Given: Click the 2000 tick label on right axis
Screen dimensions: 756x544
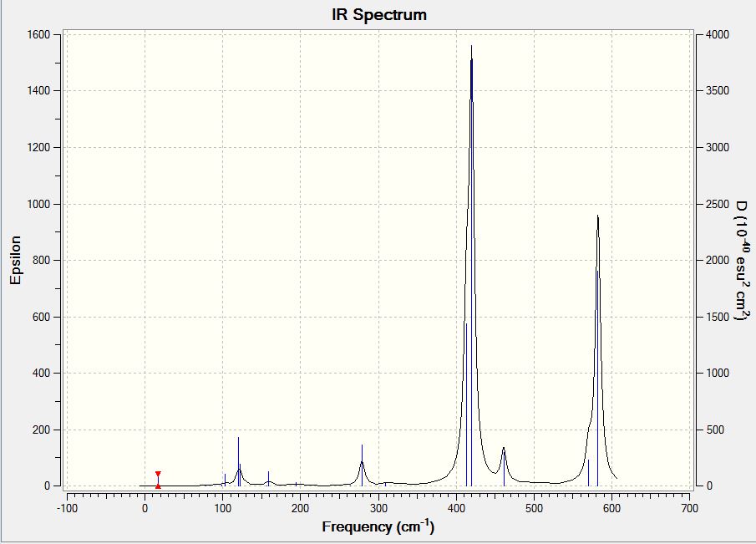Looking at the screenshot, I should click(x=718, y=261).
